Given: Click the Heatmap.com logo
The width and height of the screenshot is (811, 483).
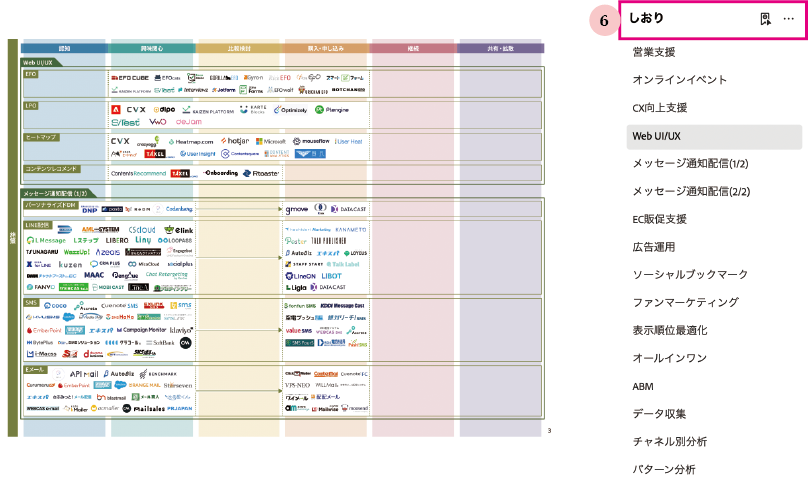Looking at the screenshot, I should (x=191, y=142).
